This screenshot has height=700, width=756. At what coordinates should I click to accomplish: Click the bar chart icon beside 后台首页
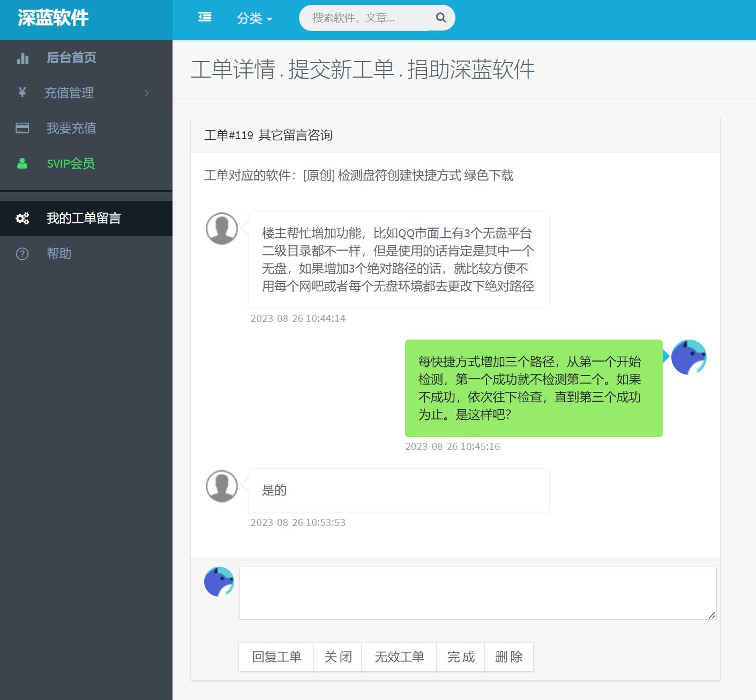(x=23, y=58)
